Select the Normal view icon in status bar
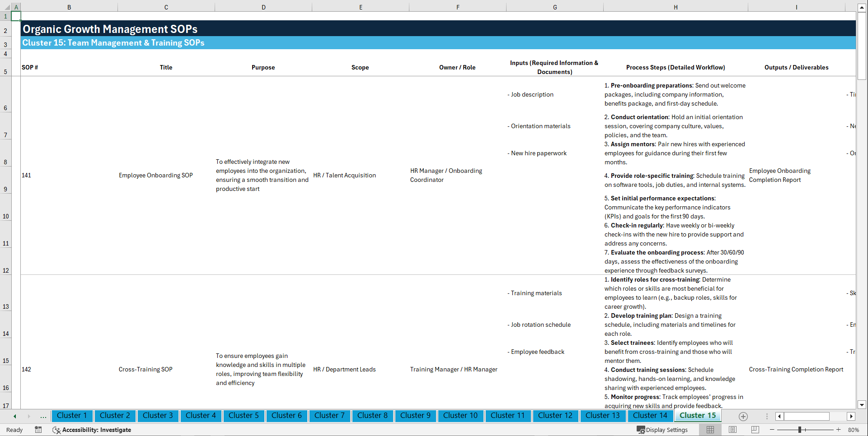This screenshot has height=436, width=868. 710,430
